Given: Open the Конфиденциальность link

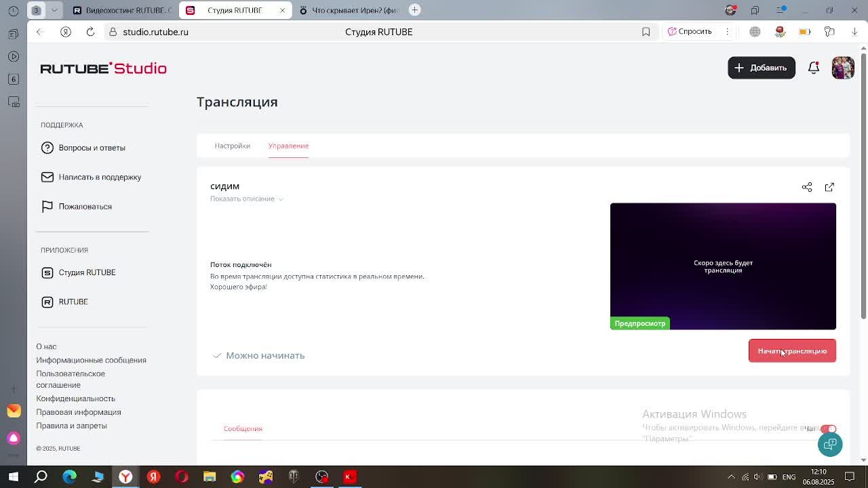Looking at the screenshot, I should [75, 399].
